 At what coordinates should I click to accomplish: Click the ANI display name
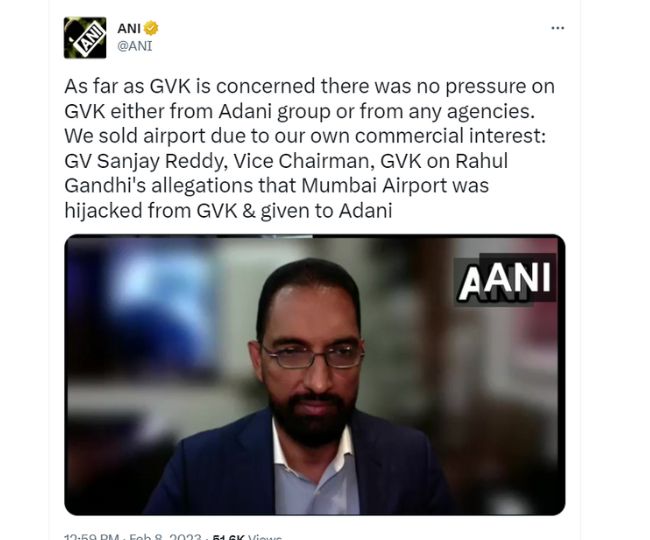129,29
